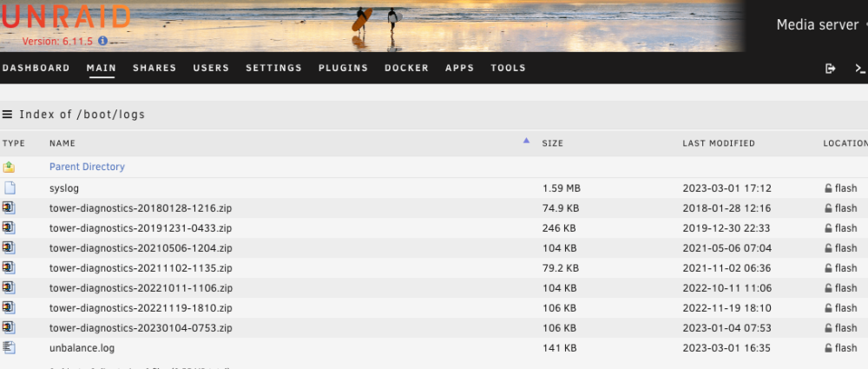Screen dimensions: 868x369
Task: Open the terminal icon in navbar
Action: point(860,68)
